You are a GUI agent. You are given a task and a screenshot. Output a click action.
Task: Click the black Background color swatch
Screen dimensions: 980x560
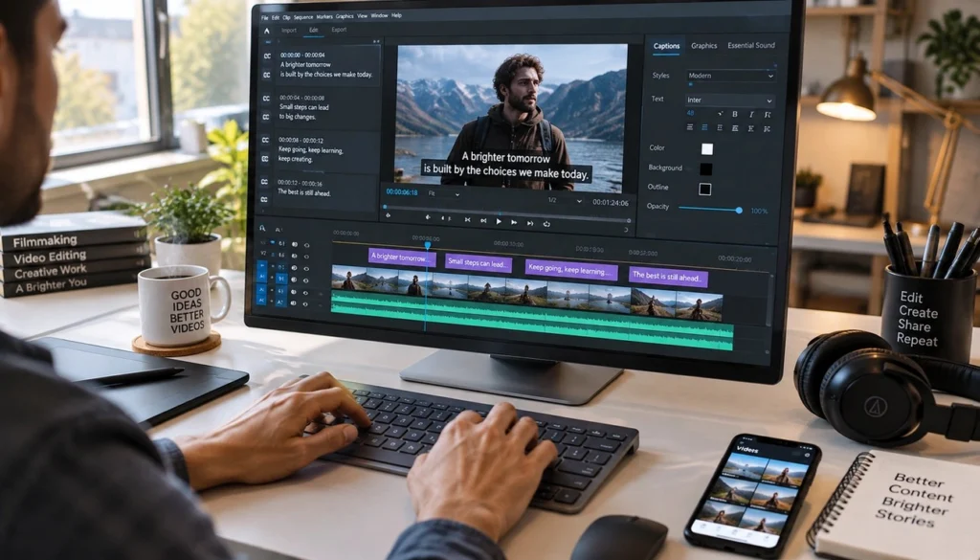click(x=705, y=168)
